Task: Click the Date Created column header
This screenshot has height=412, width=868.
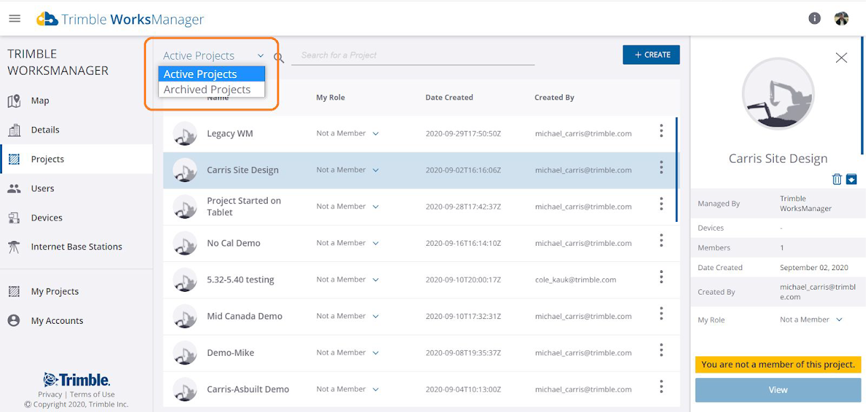Action: point(449,98)
